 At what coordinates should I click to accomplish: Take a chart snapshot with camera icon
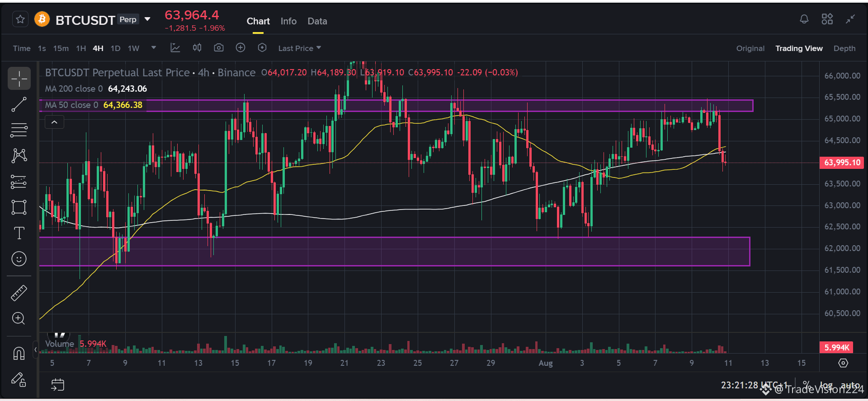(219, 48)
